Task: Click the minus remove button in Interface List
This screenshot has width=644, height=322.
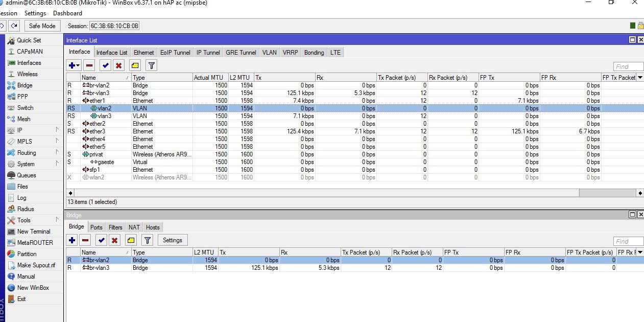Action: coord(89,65)
